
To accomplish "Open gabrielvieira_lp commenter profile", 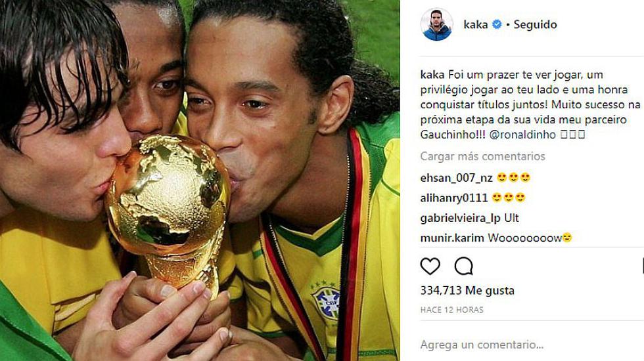I will tap(460, 218).
